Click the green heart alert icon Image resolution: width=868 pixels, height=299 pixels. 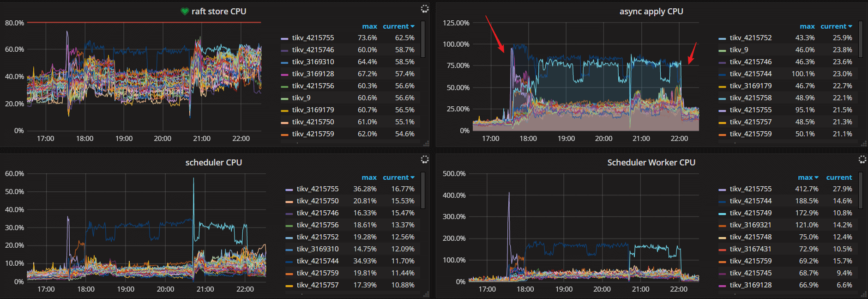(185, 12)
